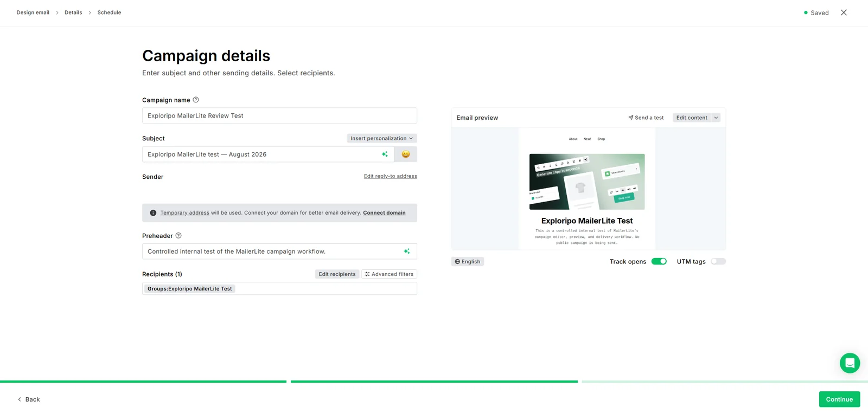Go to Design email step
This screenshot has width=868, height=413.
pyautogui.click(x=33, y=12)
